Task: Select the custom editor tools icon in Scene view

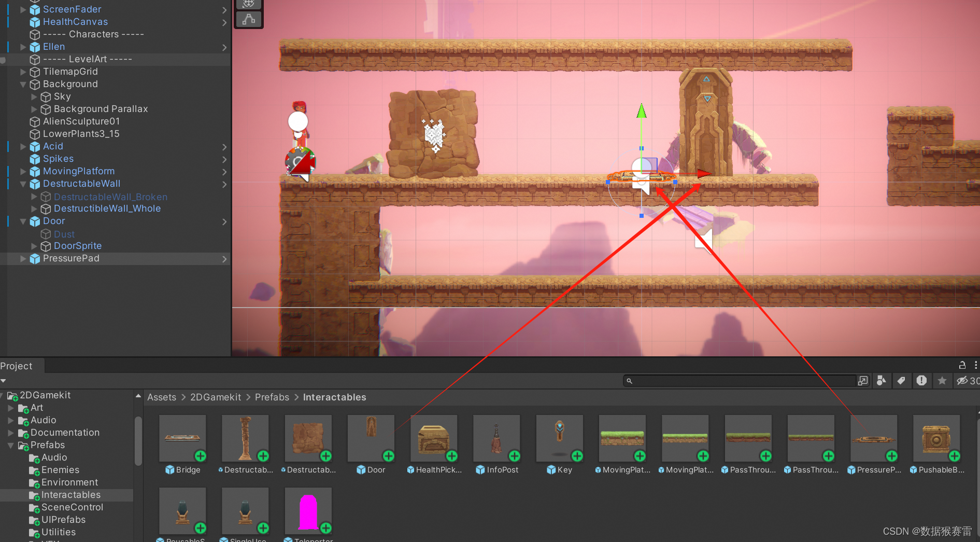Action: click(249, 19)
